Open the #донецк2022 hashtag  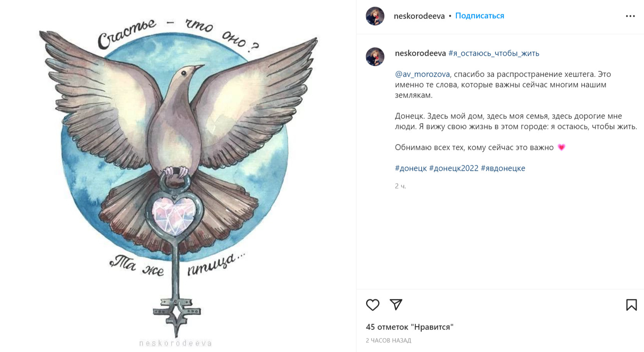[454, 168]
